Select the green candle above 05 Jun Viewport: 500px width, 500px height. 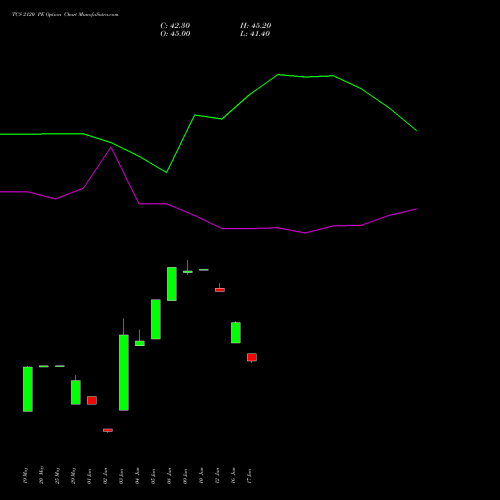point(156,319)
